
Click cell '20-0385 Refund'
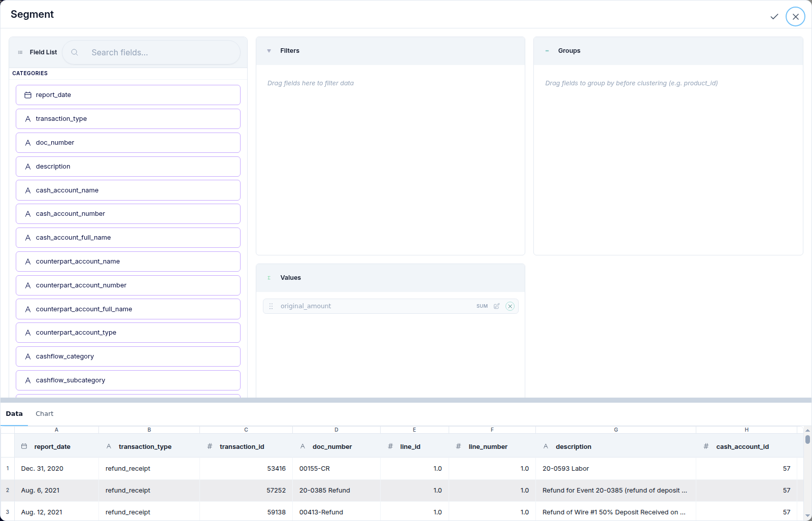coord(336,491)
